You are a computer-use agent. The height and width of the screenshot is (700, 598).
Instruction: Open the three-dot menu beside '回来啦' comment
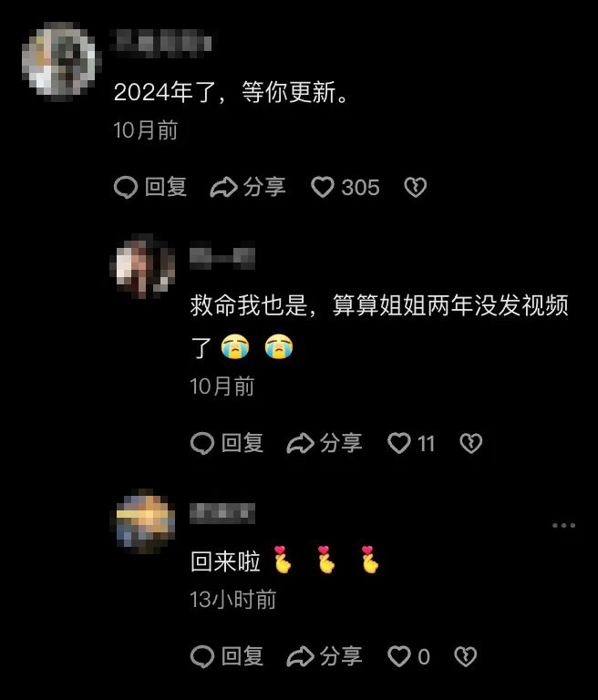[x=563, y=525]
